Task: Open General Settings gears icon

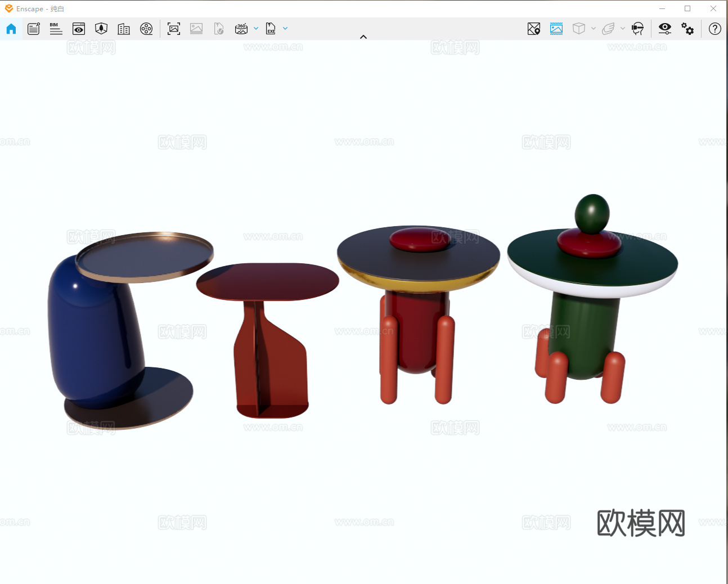Action: click(687, 29)
